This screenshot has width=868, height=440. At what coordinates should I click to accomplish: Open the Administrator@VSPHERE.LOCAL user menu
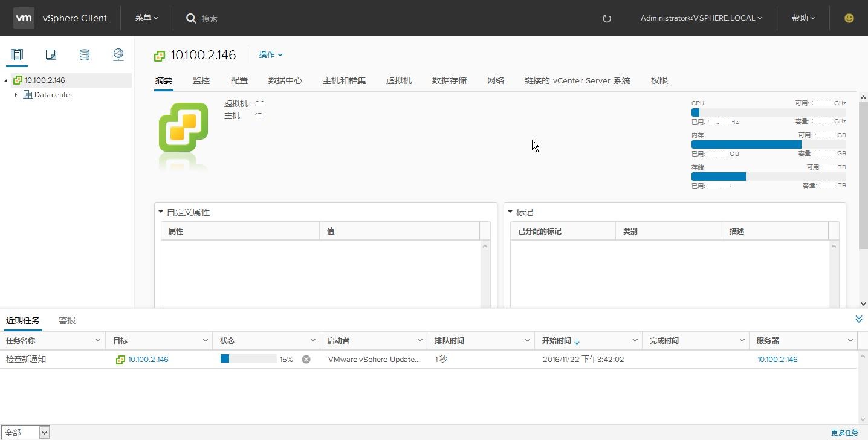[x=701, y=18]
